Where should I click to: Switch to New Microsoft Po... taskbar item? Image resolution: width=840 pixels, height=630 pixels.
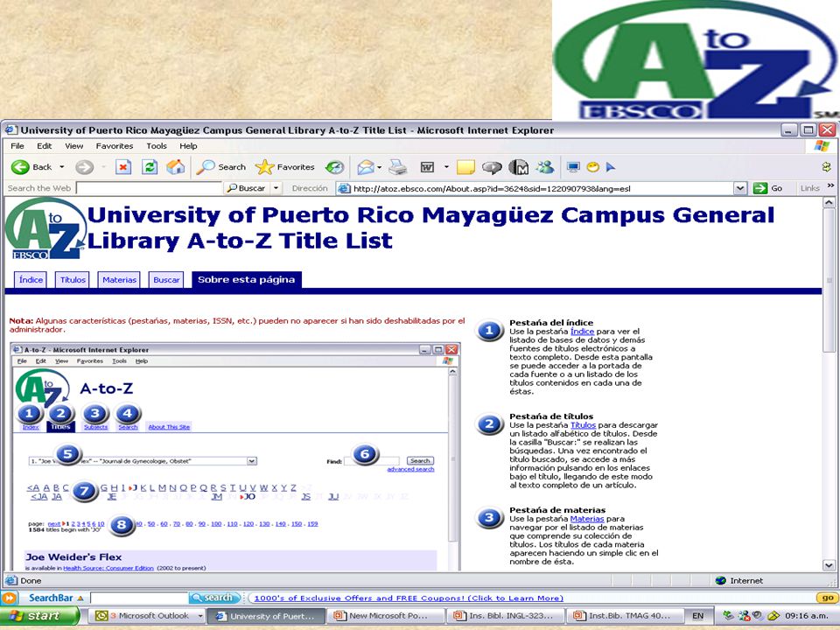pos(386,616)
